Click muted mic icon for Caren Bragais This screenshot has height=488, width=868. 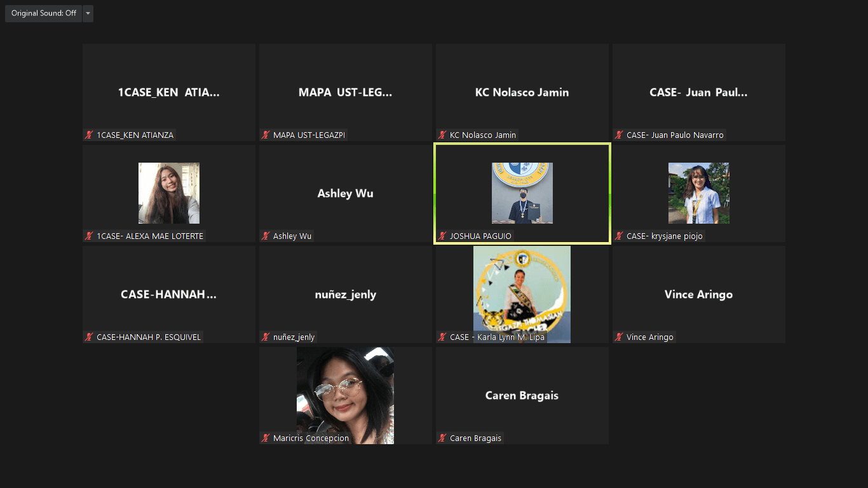pos(443,438)
